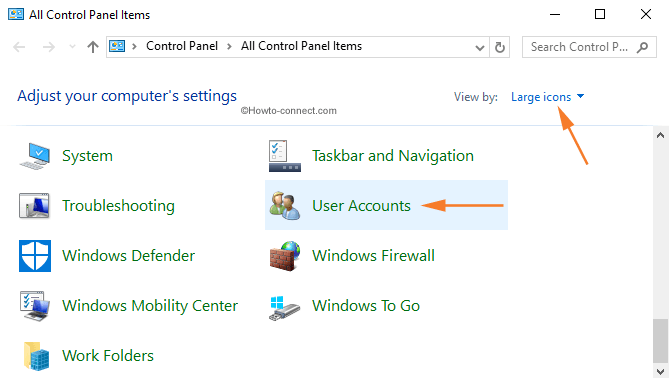Click the scrollbar up arrow

point(660,135)
